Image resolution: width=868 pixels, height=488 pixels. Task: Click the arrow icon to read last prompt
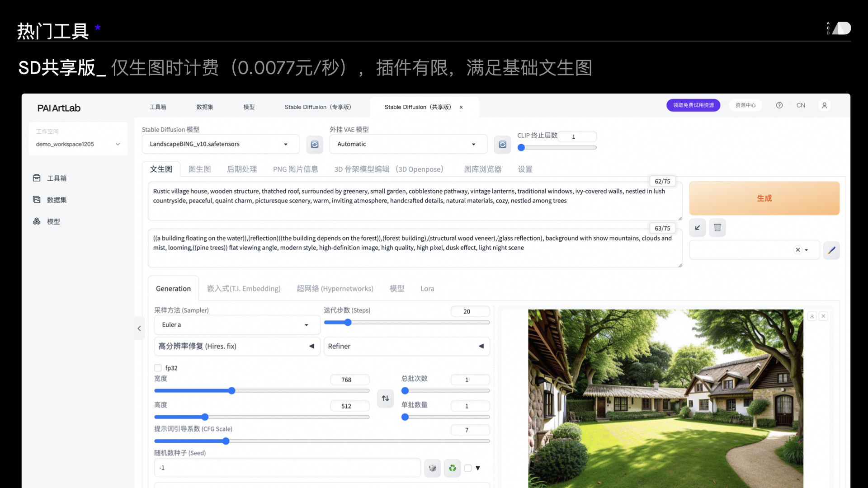[698, 227]
